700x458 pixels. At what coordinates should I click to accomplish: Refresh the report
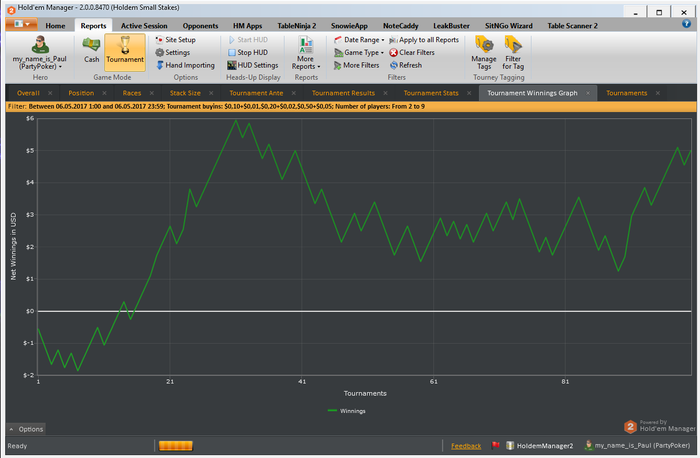[x=405, y=65]
